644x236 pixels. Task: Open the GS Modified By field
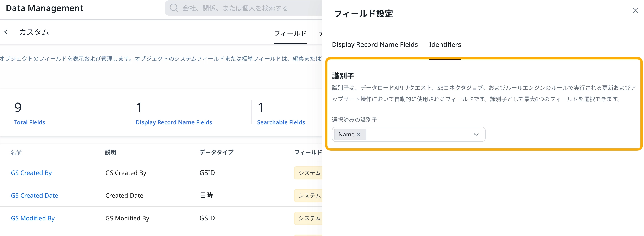tap(33, 218)
